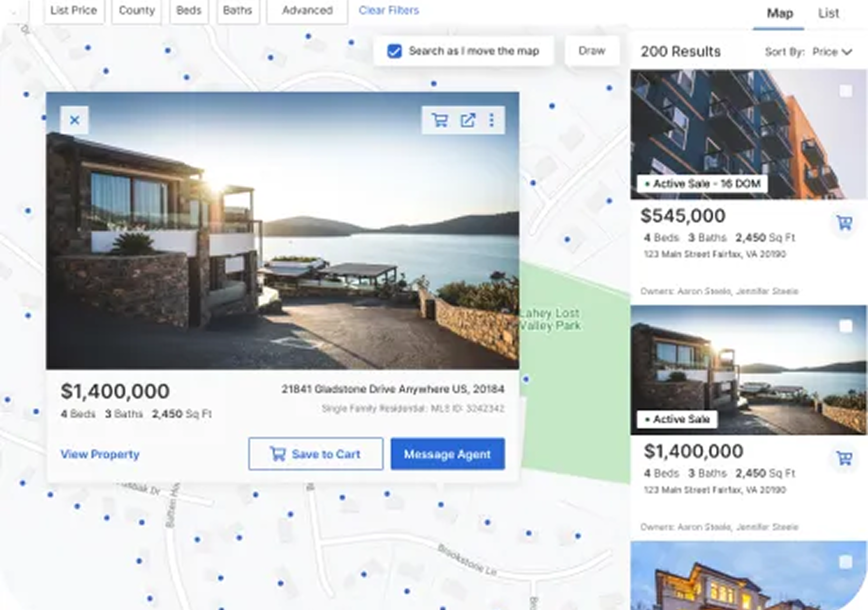Viewport: 868px width, 610px height.
Task: Add the $1,400,000 sidebar listing to cart
Action: (x=844, y=458)
